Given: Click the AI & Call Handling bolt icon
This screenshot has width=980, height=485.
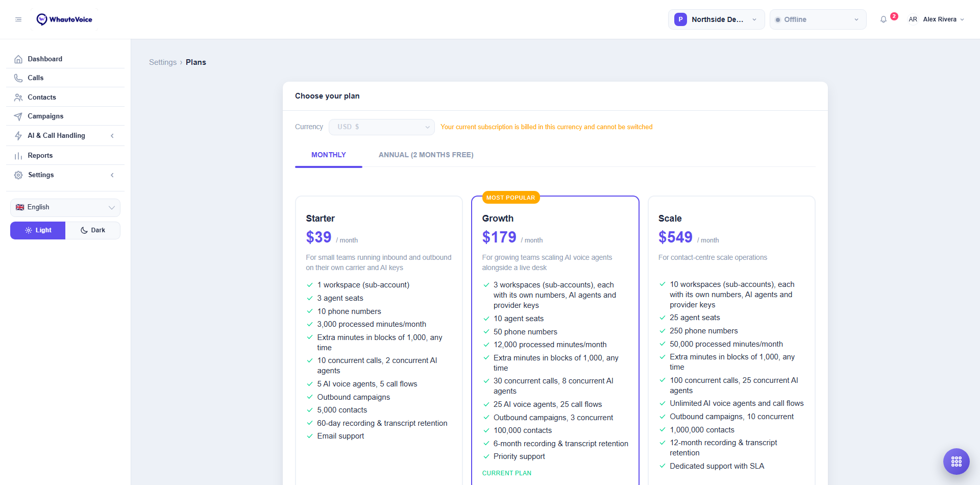Looking at the screenshot, I should pyautogui.click(x=18, y=136).
